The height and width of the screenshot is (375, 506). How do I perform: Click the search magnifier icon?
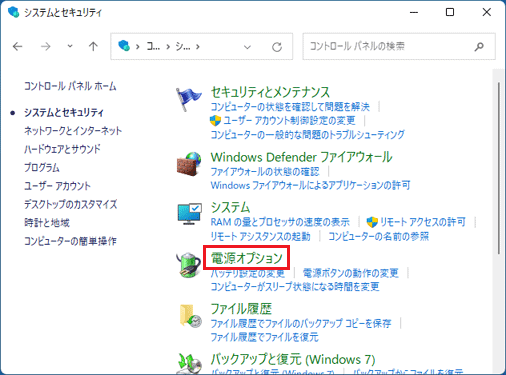[479, 46]
